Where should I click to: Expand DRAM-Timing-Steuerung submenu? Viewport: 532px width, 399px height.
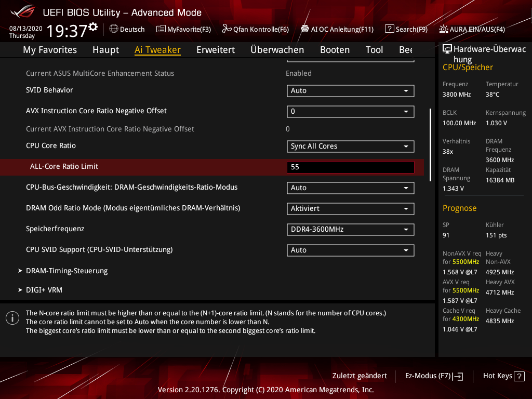(67, 271)
